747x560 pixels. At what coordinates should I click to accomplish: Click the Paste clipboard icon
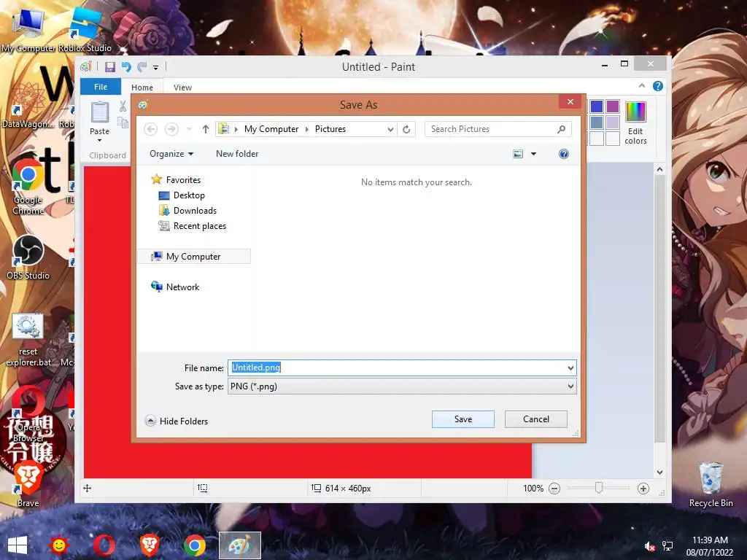click(x=99, y=112)
